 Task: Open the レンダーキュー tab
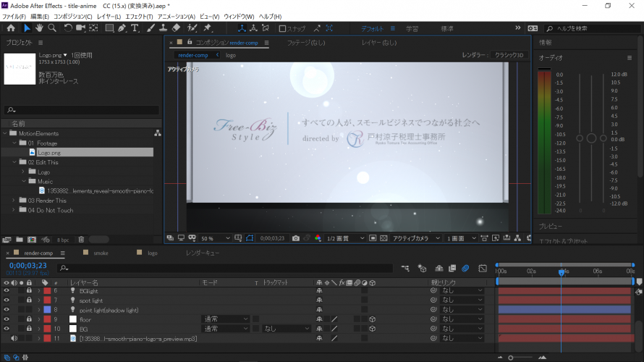pos(203,253)
